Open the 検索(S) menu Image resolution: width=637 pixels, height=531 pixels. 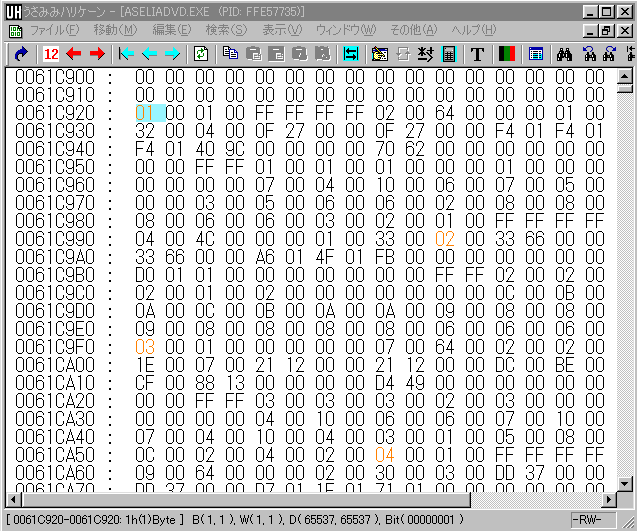(225, 30)
